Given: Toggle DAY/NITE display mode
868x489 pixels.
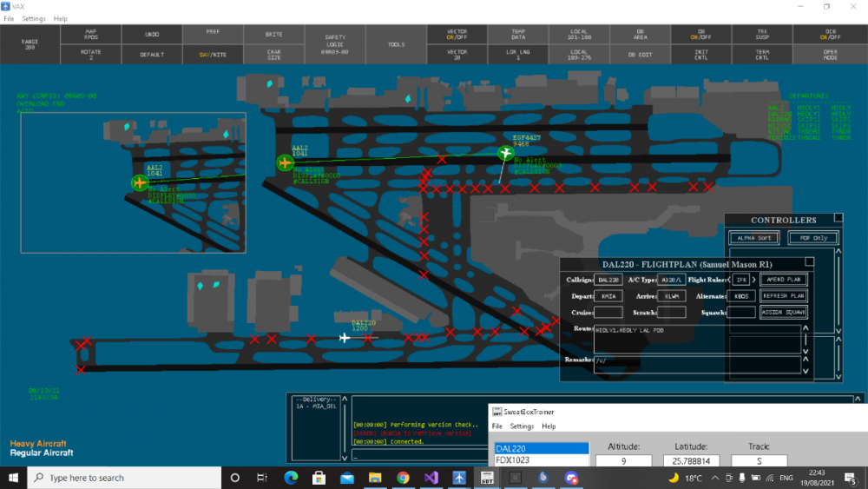Looking at the screenshot, I should tap(212, 54).
